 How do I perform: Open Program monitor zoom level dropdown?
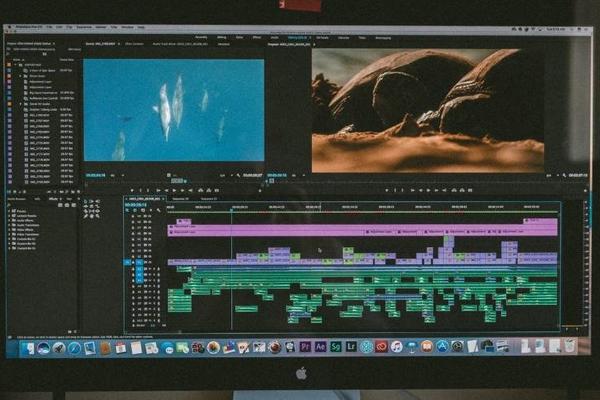[x=297, y=175]
